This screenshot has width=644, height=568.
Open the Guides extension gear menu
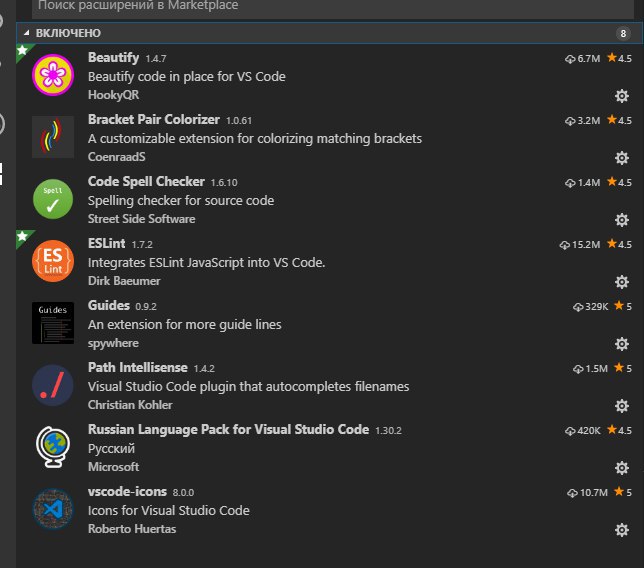[x=621, y=344]
